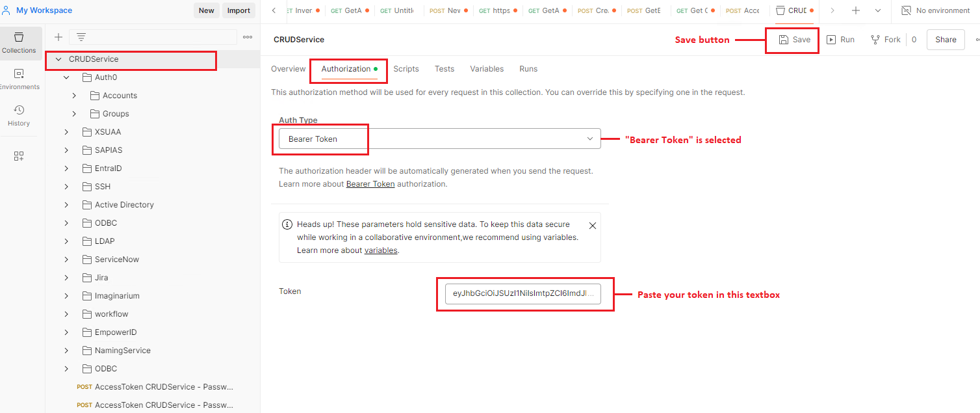Viewport: 980px width, 413px height.
Task: Click the My Workspace title
Action: tap(44, 10)
